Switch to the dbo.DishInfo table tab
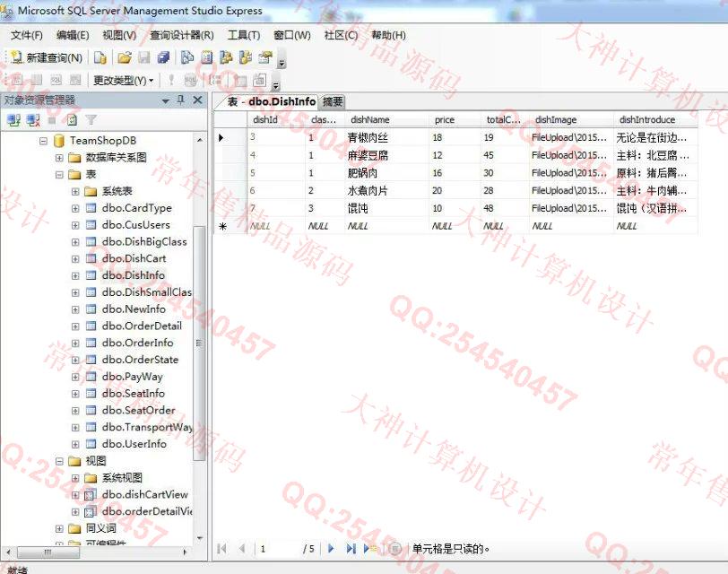 click(x=271, y=101)
